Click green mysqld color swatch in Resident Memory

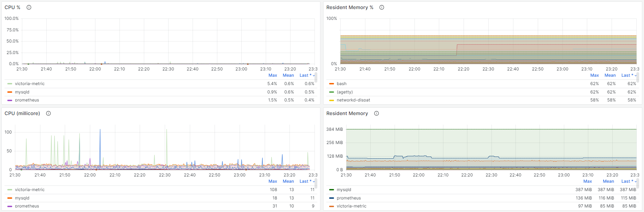tap(332, 190)
